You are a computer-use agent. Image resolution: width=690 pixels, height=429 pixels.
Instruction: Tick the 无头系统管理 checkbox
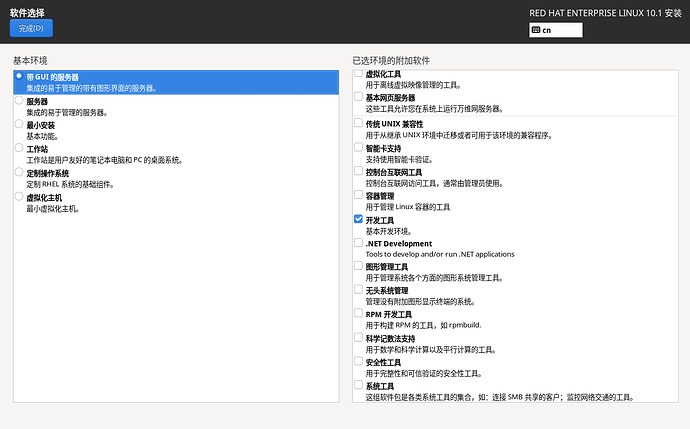358,289
